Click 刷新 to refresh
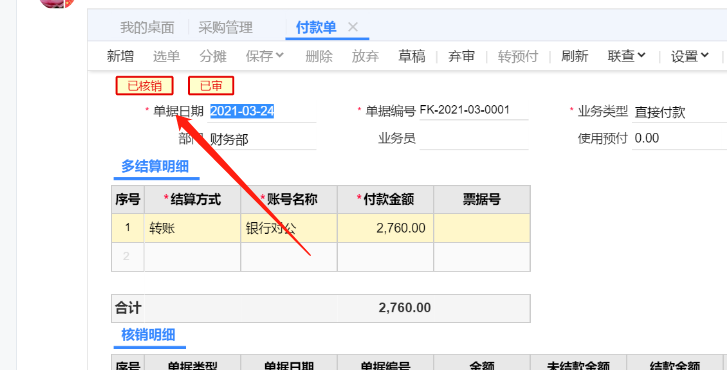Image resolution: width=727 pixels, height=370 pixels. pyautogui.click(x=574, y=56)
